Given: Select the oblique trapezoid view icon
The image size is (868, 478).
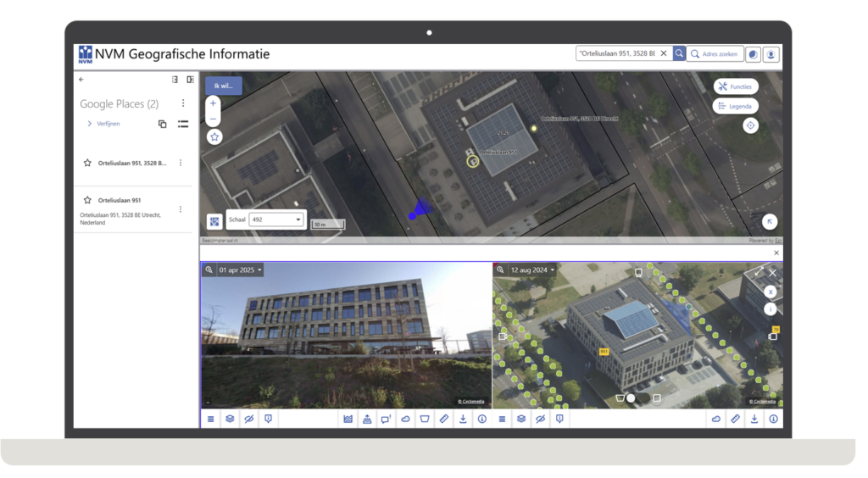Looking at the screenshot, I should pyautogui.click(x=620, y=398).
